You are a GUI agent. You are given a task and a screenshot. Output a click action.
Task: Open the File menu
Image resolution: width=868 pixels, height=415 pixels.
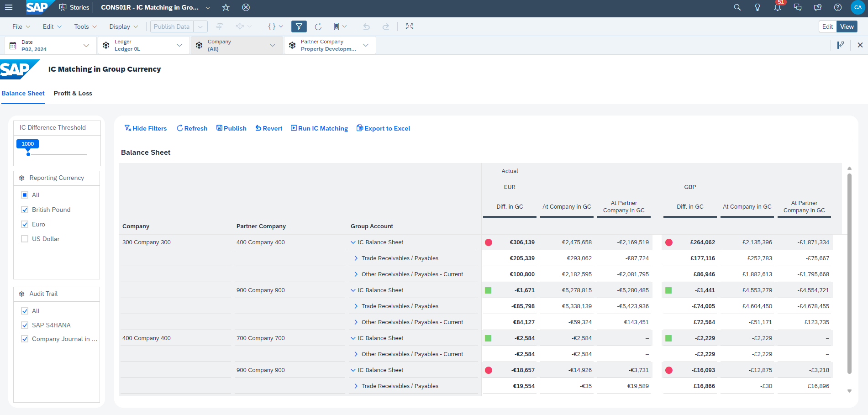[x=21, y=26]
